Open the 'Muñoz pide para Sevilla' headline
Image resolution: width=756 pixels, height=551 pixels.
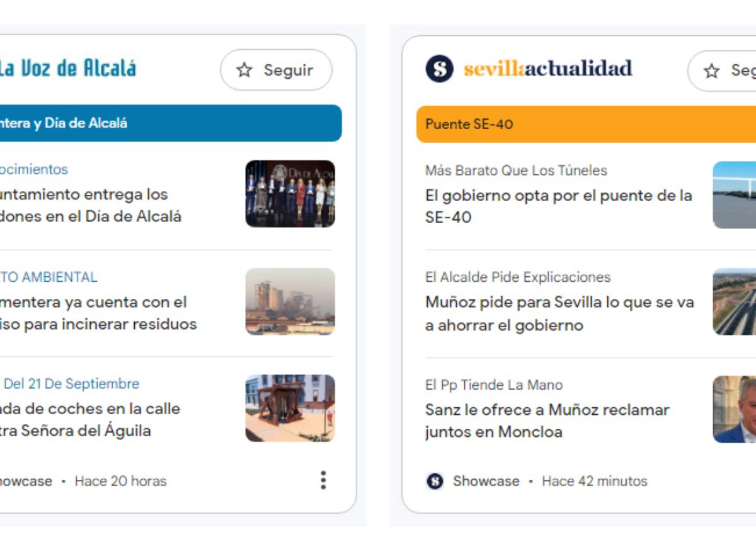coord(559,313)
